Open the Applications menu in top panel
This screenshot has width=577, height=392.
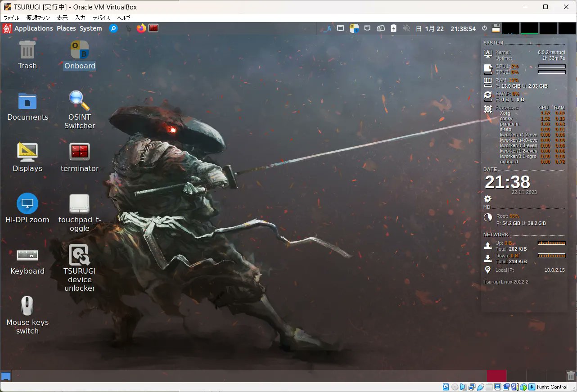pyautogui.click(x=34, y=28)
